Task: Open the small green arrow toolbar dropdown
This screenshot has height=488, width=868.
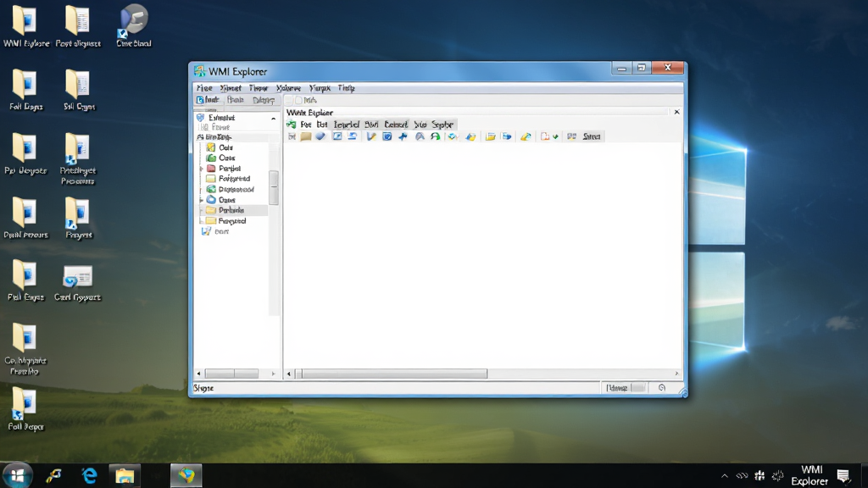Action: 555,136
